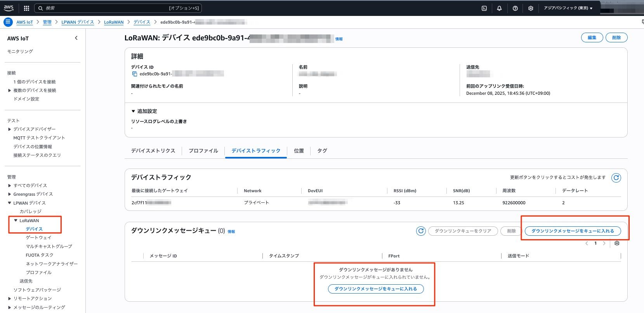
Task: Go to previous page of downlink queue
Action: click(x=587, y=243)
